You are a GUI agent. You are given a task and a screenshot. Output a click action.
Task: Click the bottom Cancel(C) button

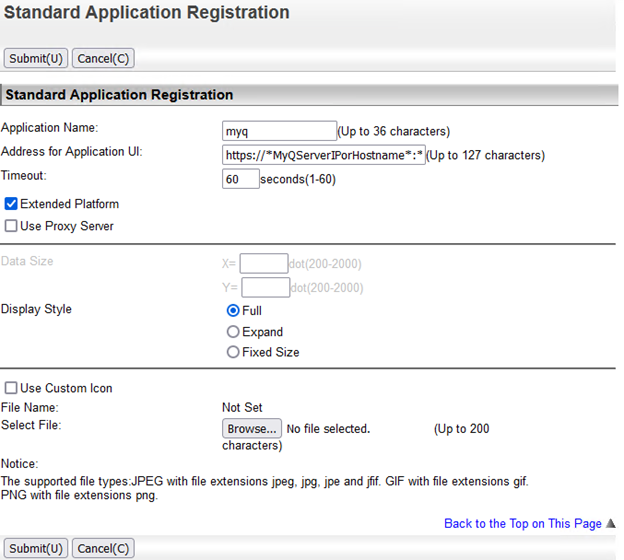coord(103,548)
